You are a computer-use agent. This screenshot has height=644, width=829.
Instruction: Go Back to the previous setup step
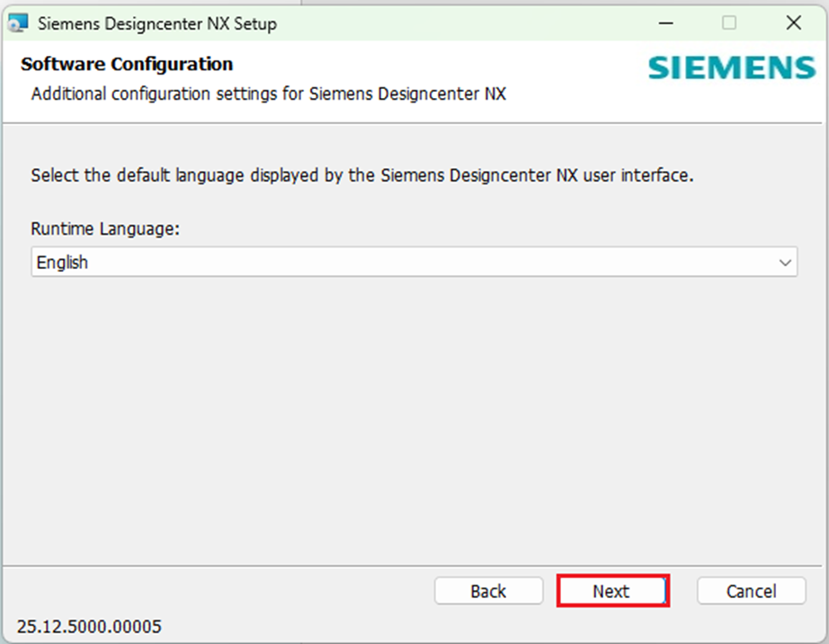pos(488,591)
